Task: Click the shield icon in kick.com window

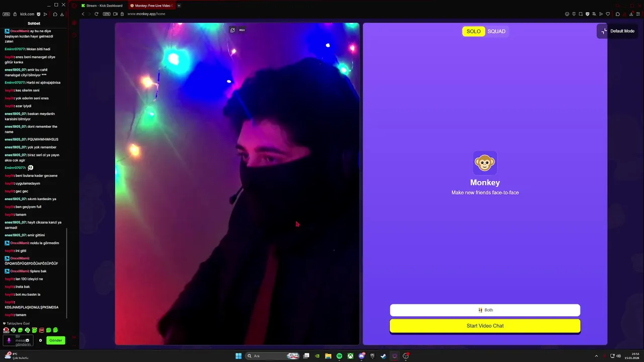Action: 39,14
